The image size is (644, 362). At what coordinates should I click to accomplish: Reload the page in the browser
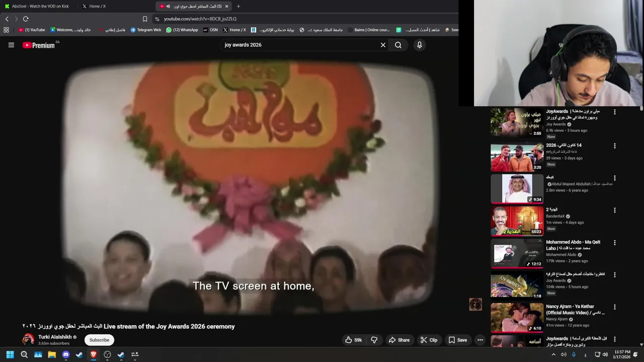[x=26, y=19]
